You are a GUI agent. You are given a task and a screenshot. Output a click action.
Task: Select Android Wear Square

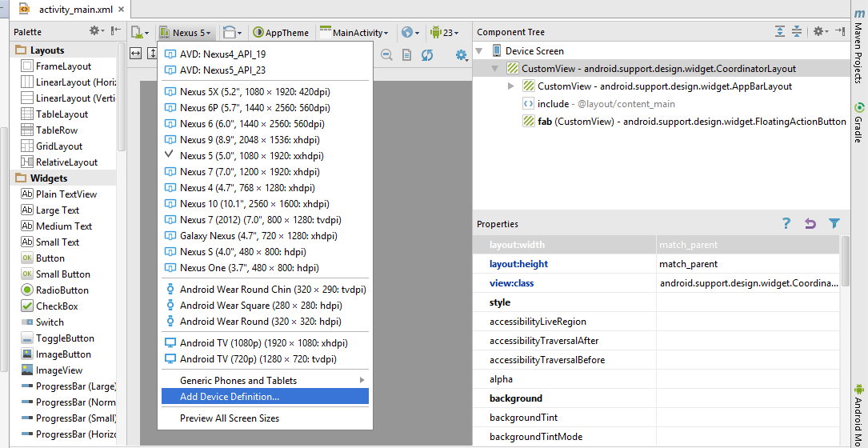click(265, 305)
